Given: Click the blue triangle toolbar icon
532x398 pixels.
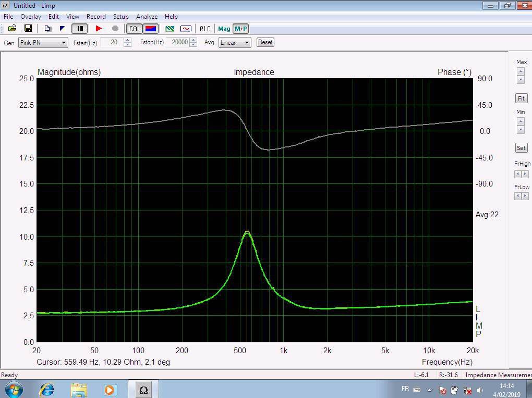Looking at the screenshot, I should point(63,29).
